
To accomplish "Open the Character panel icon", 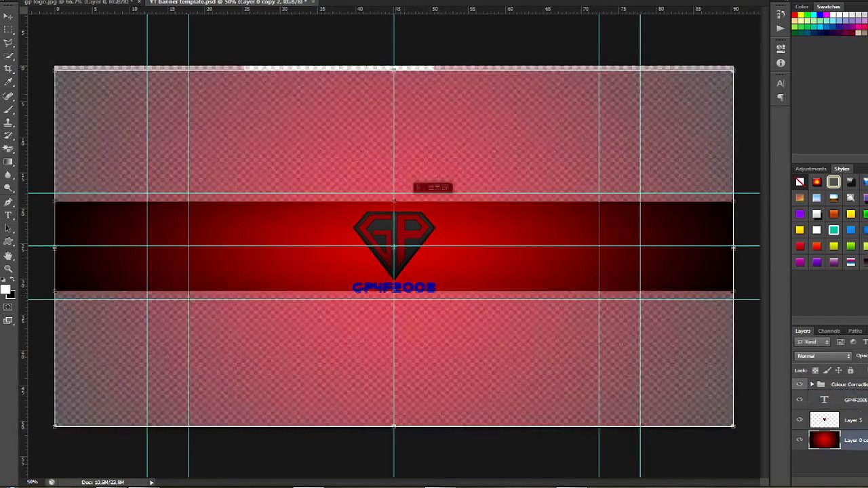I will point(781,83).
